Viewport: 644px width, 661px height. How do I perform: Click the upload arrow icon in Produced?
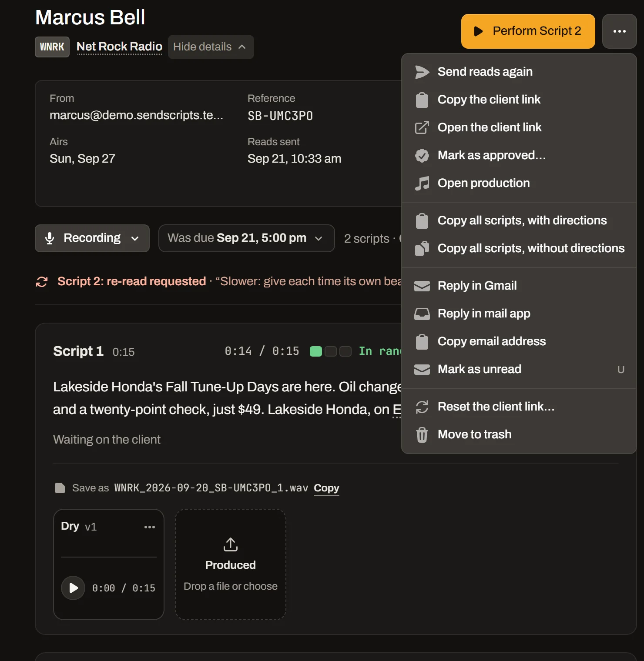coord(231,544)
